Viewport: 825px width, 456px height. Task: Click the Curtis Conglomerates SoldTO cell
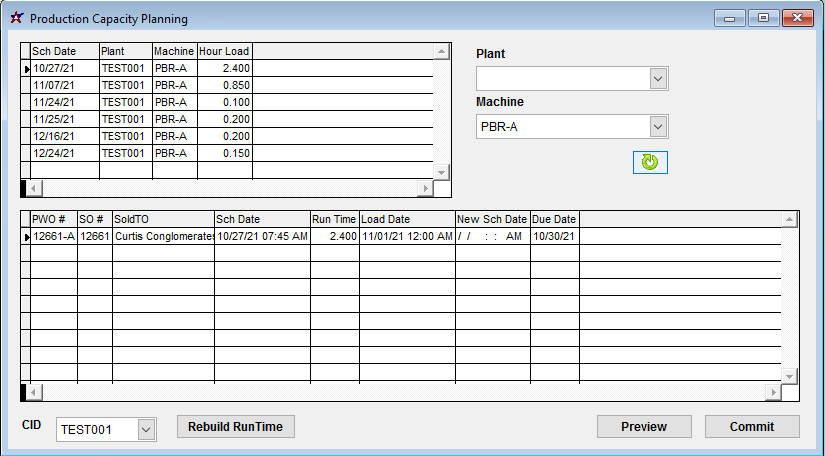pyautogui.click(x=163, y=236)
